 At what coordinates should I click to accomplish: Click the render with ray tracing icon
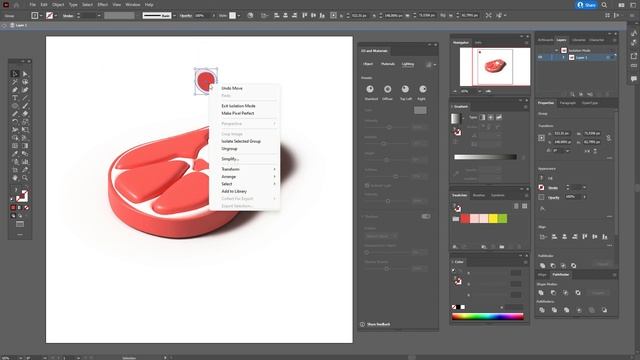(428, 64)
